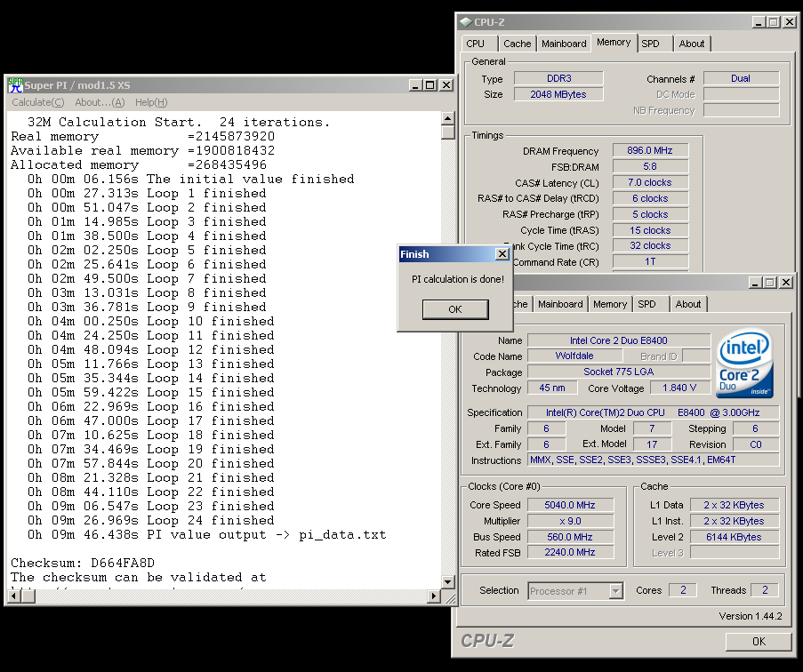The image size is (803, 672).
Task: Click the Version 1.44.2 label
Action: tap(751, 616)
